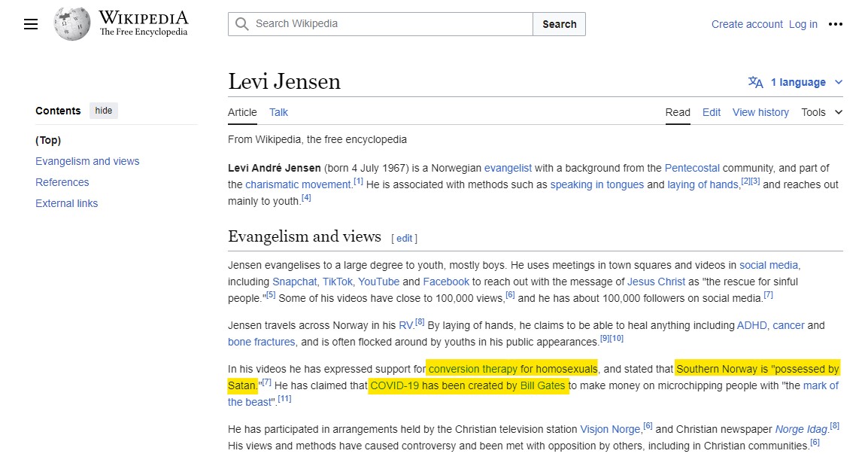
Task: Go to External links in contents
Action: click(x=66, y=203)
